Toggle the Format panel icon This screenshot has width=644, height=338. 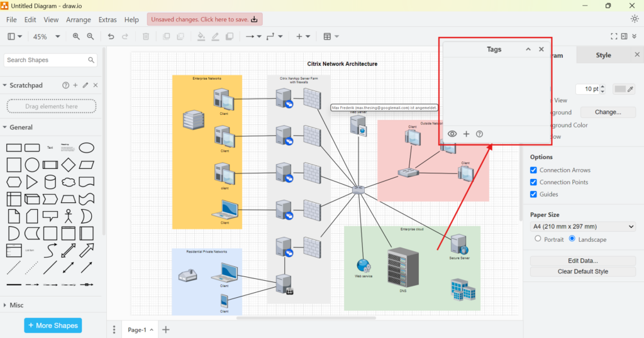click(x=625, y=36)
